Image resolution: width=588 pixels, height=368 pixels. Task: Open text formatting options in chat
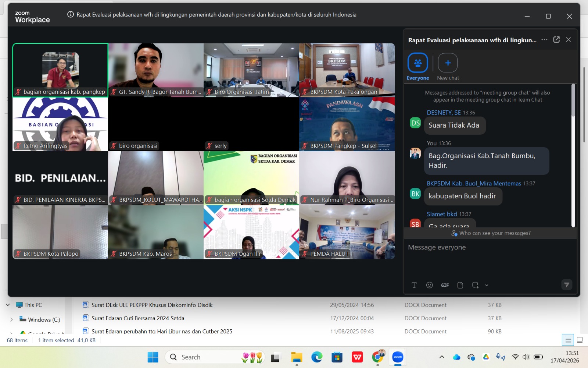coord(414,285)
